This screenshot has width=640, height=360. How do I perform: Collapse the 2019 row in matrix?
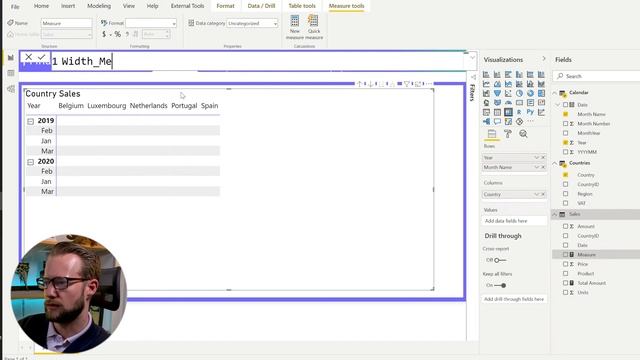click(x=31, y=121)
